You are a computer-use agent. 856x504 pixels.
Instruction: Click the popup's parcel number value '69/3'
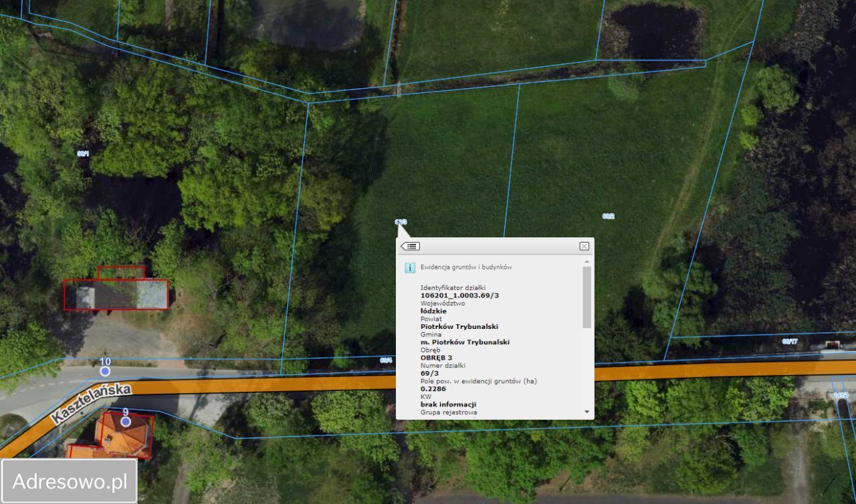[x=430, y=374]
